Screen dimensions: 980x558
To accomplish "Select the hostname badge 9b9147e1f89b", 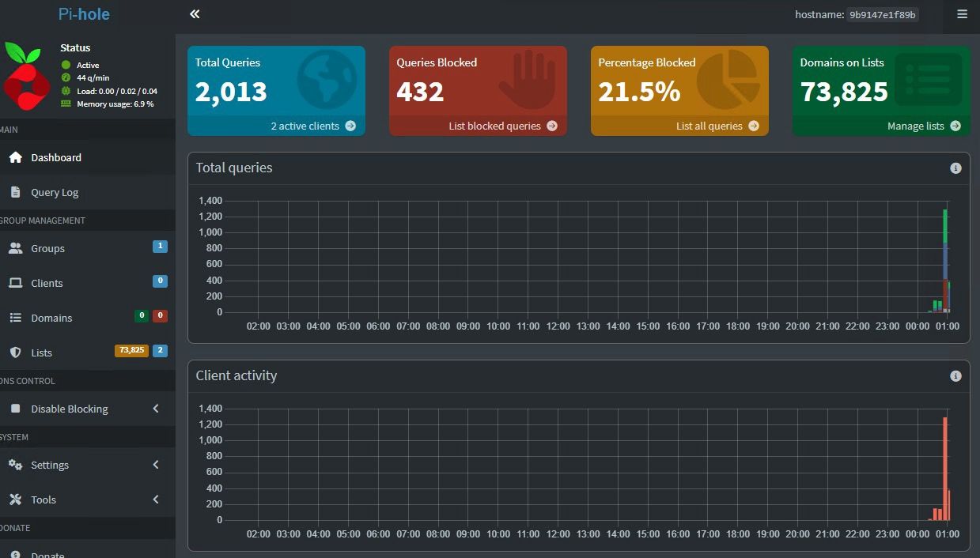I will [x=881, y=14].
